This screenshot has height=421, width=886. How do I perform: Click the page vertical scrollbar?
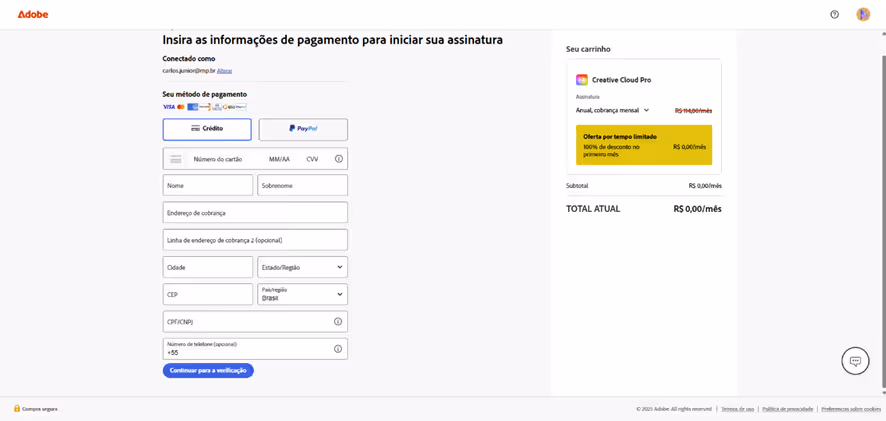click(882, 222)
